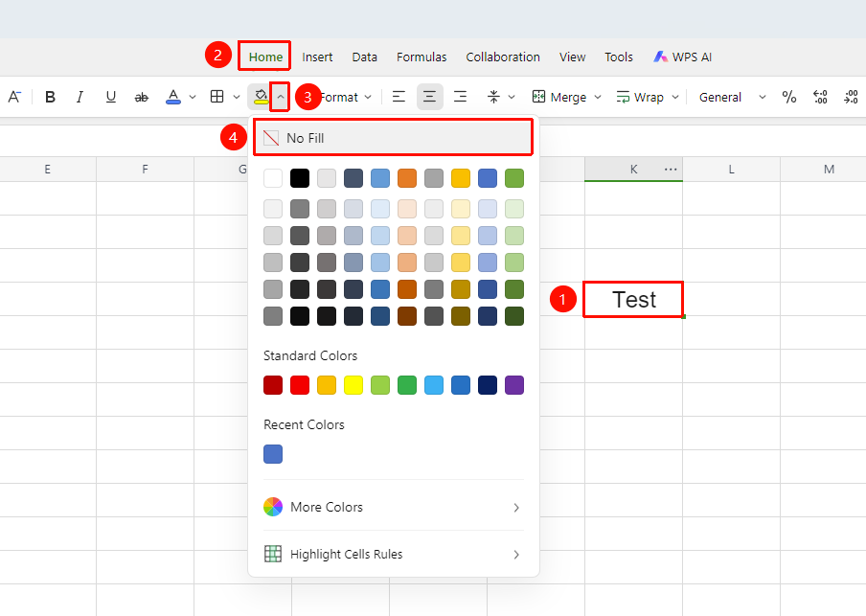Toggle italic formatting
Viewport: 866px width, 616px height.
[80, 97]
